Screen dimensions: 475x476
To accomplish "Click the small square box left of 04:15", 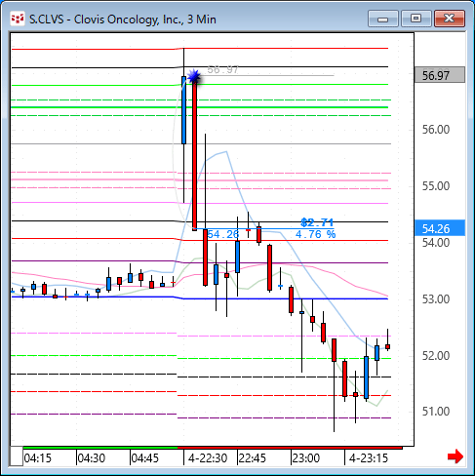I will [x=17, y=456].
